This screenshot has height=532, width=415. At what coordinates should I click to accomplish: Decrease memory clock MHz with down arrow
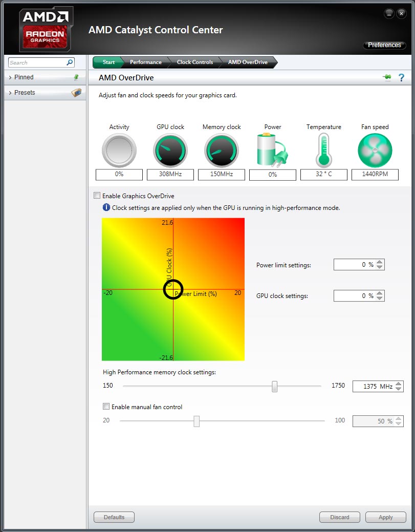(399, 389)
